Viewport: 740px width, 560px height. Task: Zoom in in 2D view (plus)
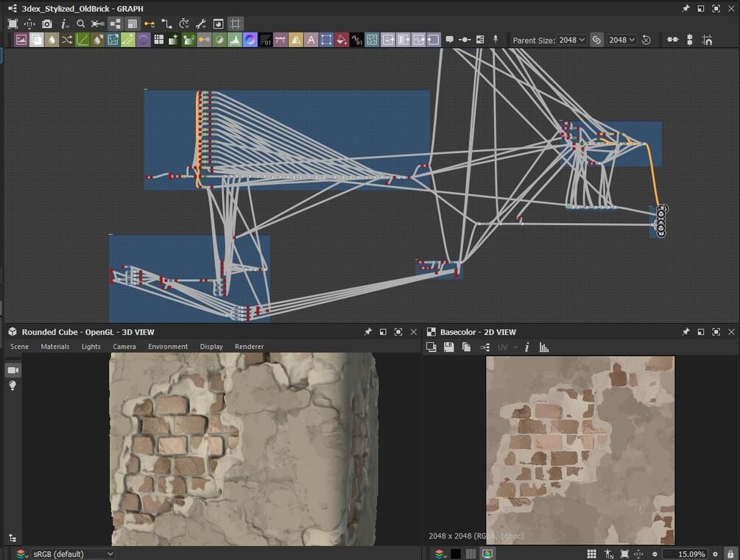pos(715,554)
